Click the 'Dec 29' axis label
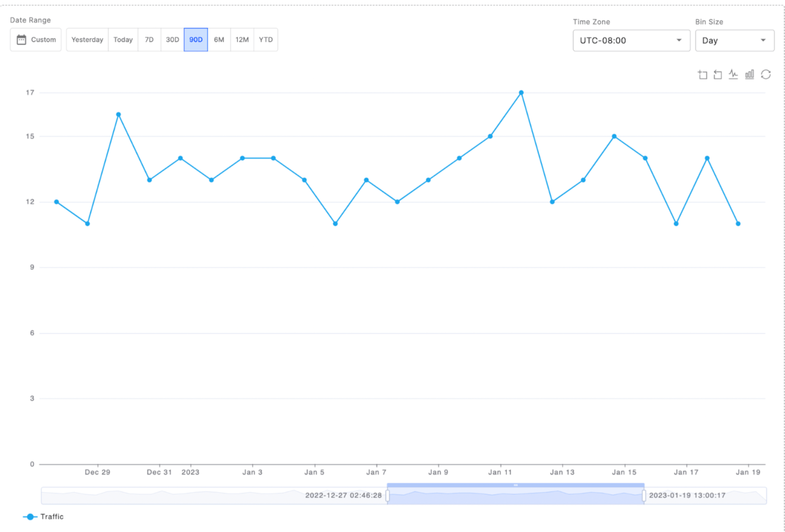 click(x=98, y=472)
